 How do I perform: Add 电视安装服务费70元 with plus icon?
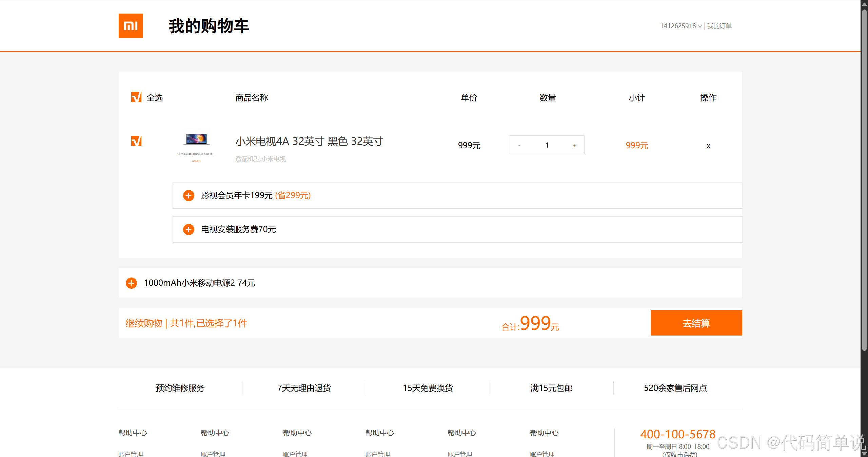189,229
